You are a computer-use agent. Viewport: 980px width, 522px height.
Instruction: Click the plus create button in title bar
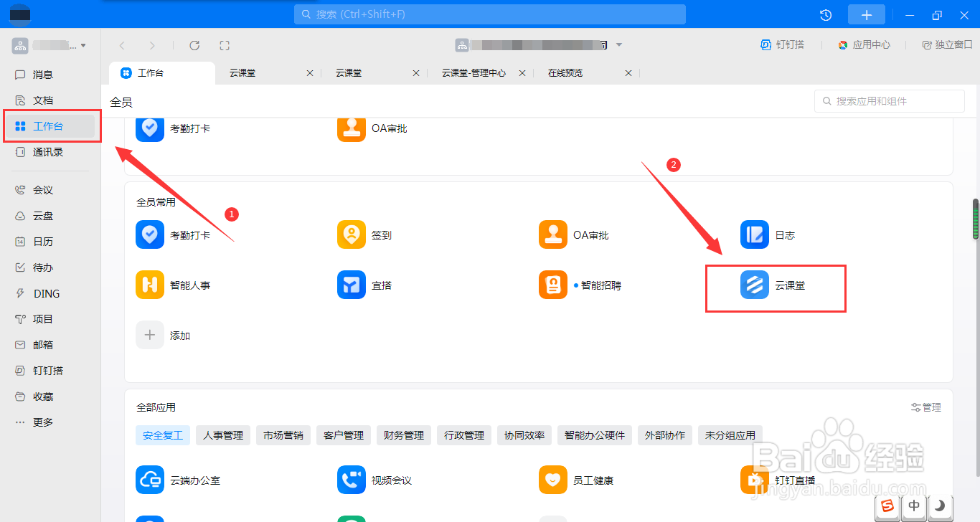867,14
